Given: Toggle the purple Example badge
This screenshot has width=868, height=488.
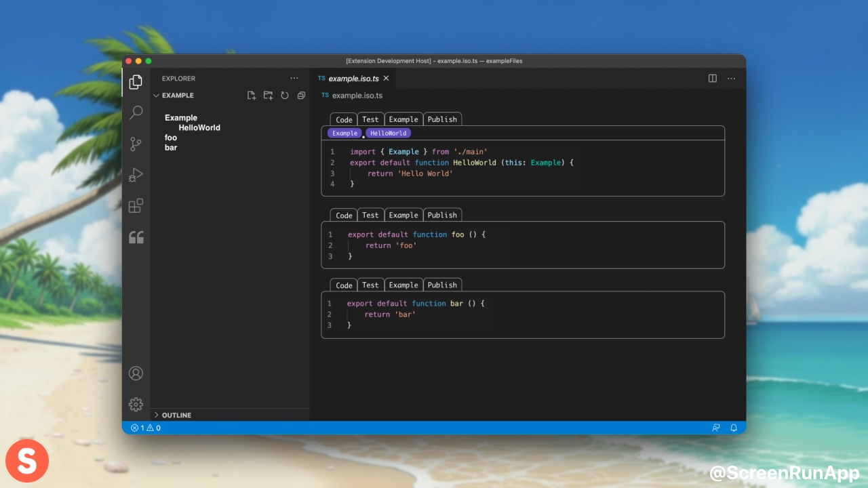Looking at the screenshot, I should tap(344, 133).
